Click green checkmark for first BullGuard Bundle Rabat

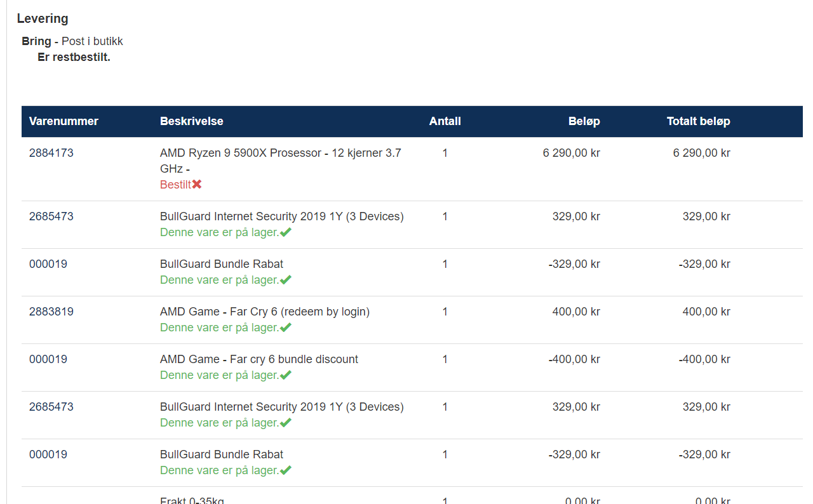pyautogui.click(x=286, y=280)
